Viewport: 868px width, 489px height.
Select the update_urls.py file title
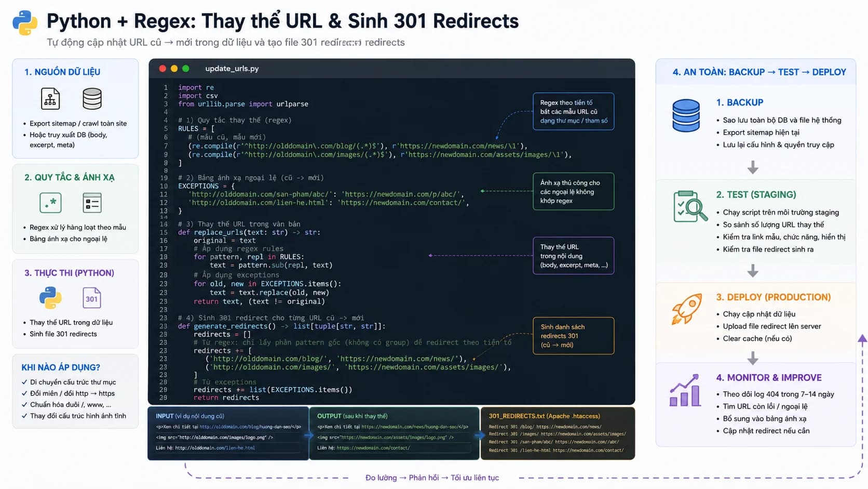232,69
